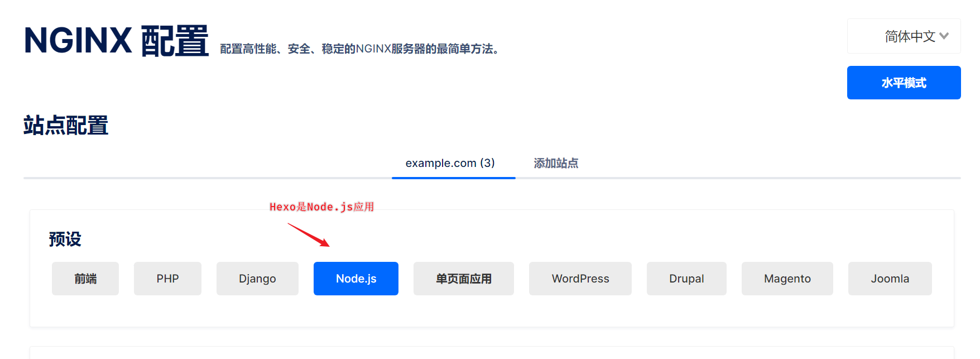Viewport: 980px width, 359px height.
Task: Choose the Joomla preset
Action: click(890, 279)
